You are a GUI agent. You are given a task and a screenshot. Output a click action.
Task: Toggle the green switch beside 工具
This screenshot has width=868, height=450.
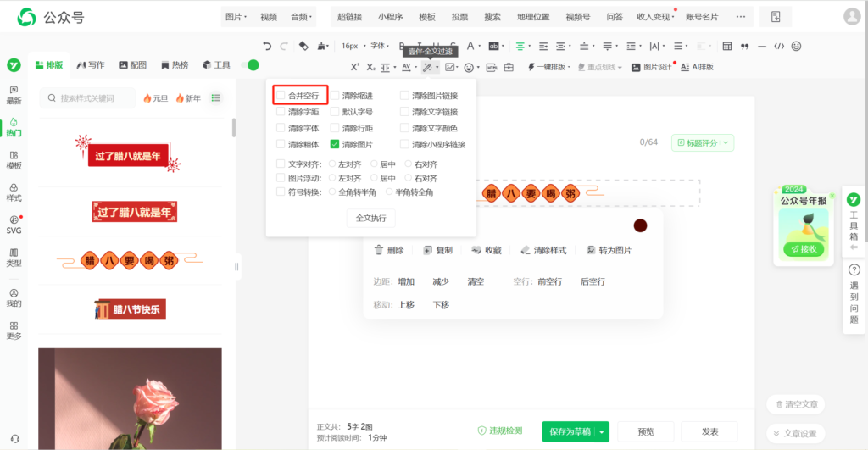coord(250,65)
